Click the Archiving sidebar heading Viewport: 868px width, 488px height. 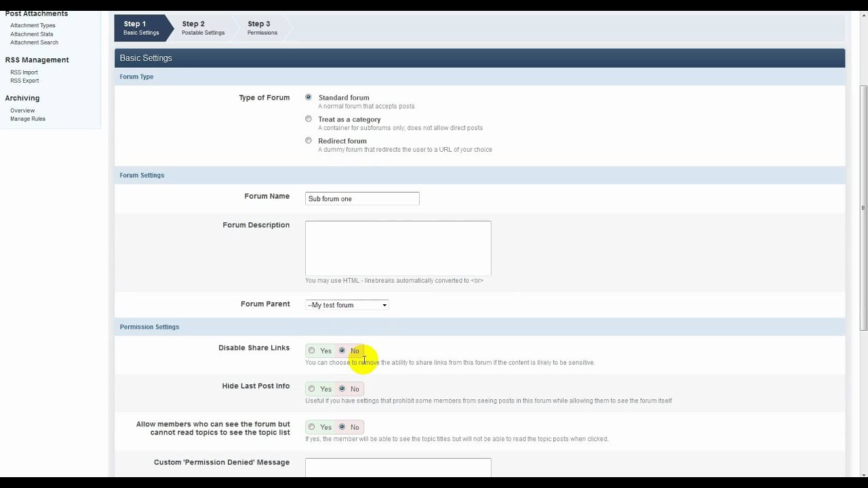tap(22, 98)
